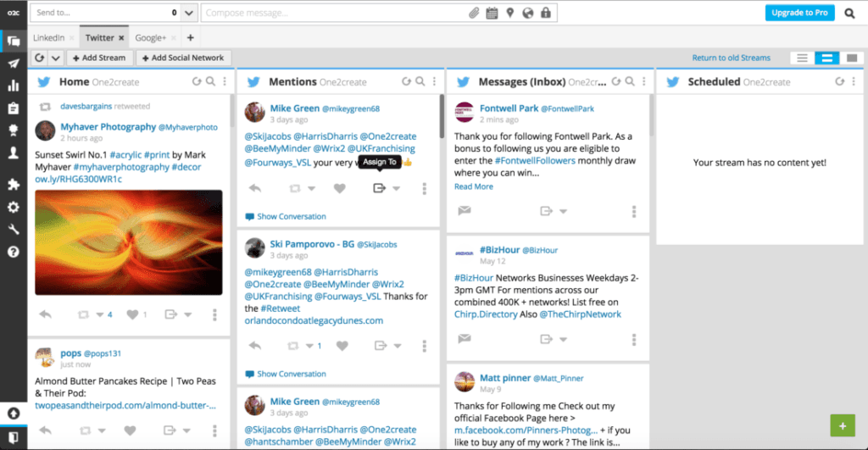The width and height of the screenshot is (868, 450).
Task: Open the Assignments clipboard icon in the sidebar
Action: 14,108
